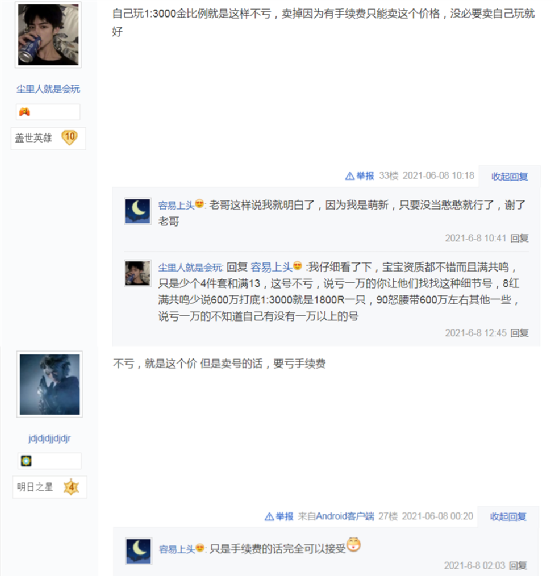The width and height of the screenshot is (553, 576).
Task: Open the game controller badge under 尘里人就是会玩
Action: point(24,112)
